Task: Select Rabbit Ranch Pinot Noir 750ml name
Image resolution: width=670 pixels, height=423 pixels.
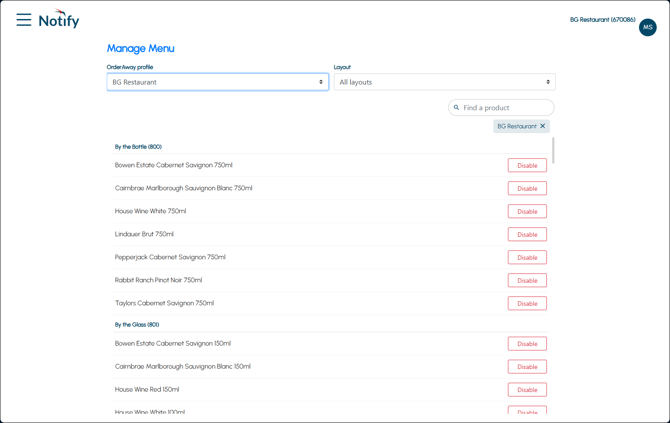Action: click(158, 280)
